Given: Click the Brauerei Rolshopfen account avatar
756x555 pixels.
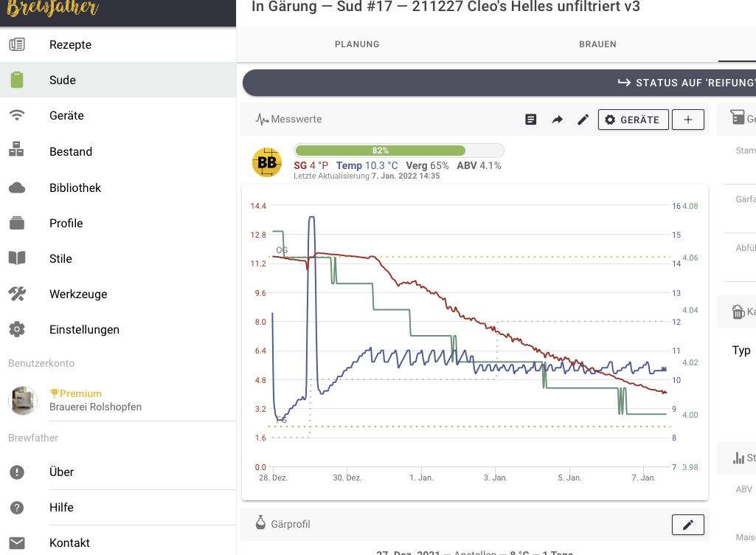Looking at the screenshot, I should point(23,400).
